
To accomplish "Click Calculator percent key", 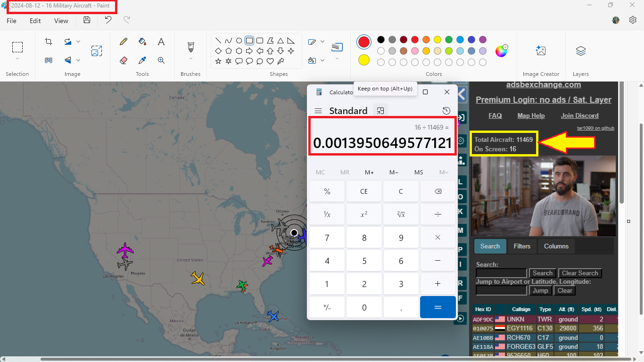I will tap(327, 191).
